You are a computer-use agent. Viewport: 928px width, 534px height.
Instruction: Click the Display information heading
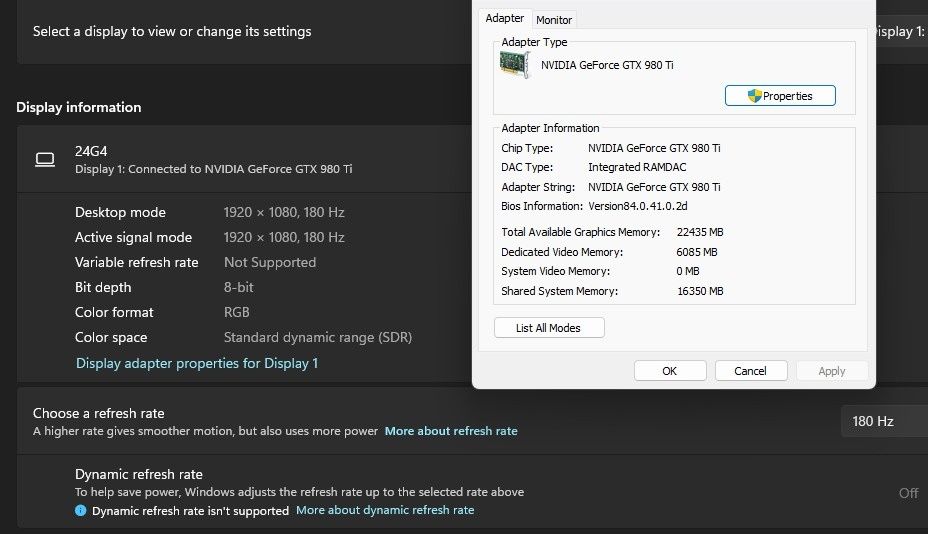[79, 107]
